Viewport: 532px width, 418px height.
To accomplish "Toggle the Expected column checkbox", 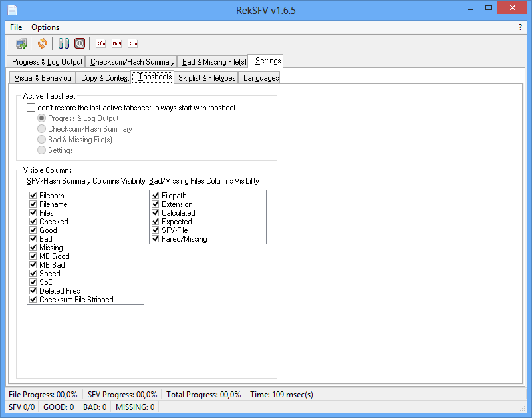I will click(x=156, y=222).
